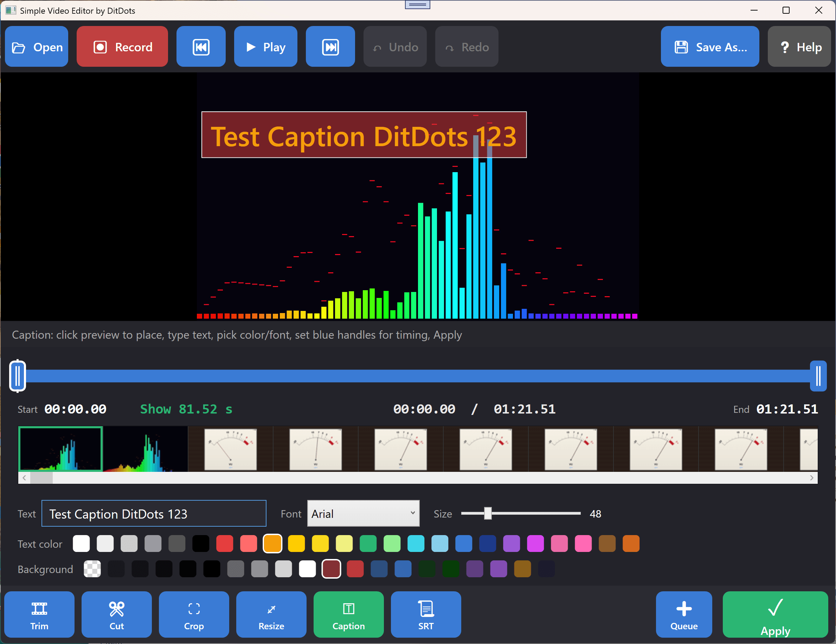This screenshot has height=644, width=836.
Task: Choose selected dark red background swatch
Action: coord(332,569)
